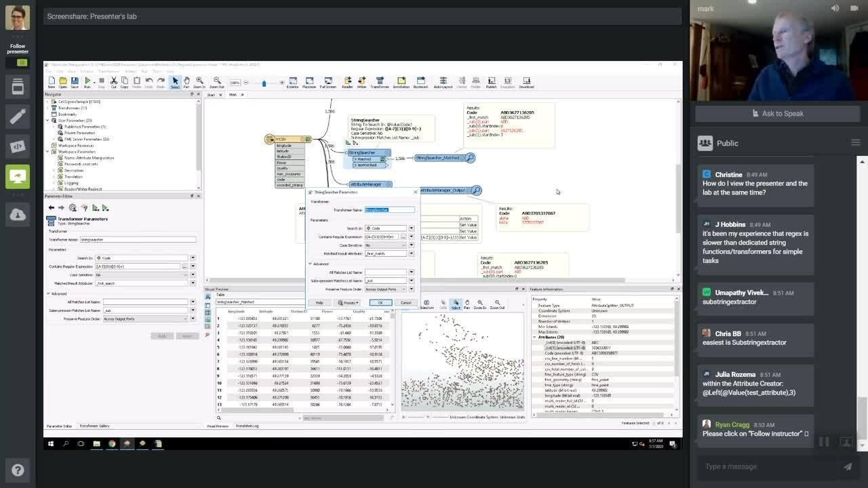Switch to Visual Preview tab
This screenshot has height=488, width=868.
coord(218,426)
